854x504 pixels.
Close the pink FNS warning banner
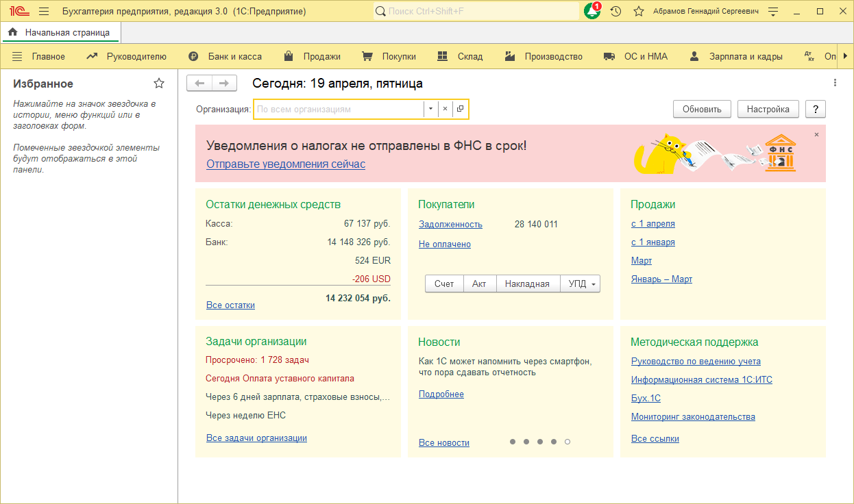coord(816,135)
